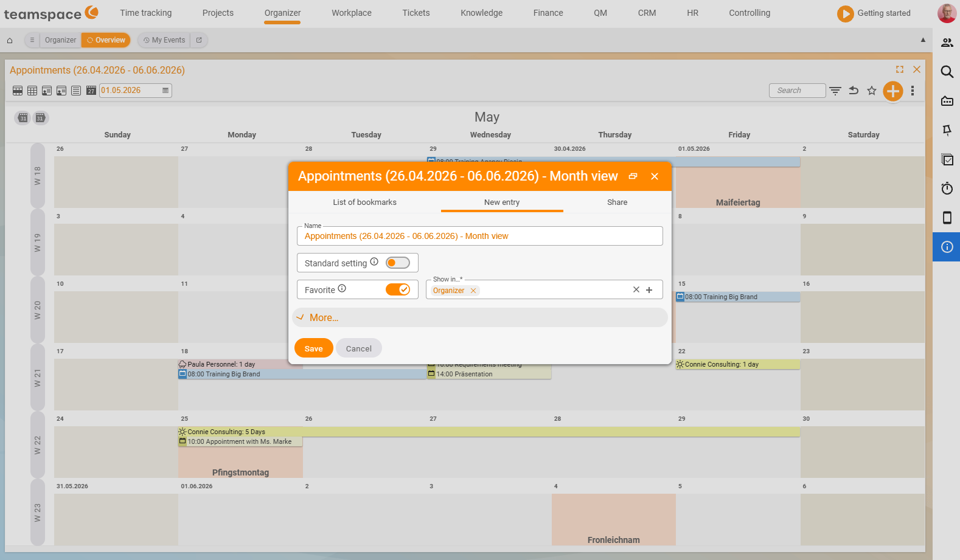Open Connie Consulting: 5 Days event
Screen dimensions: 960x560
pyautogui.click(x=489, y=432)
